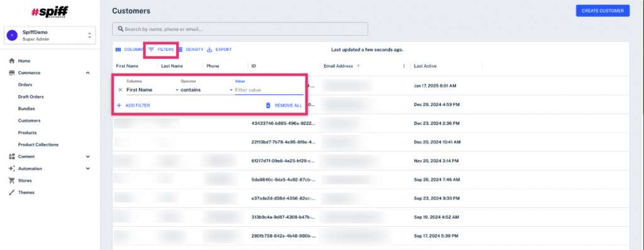This screenshot has height=250, width=644.
Task: Click the Export download icon
Action: tap(209, 49)
